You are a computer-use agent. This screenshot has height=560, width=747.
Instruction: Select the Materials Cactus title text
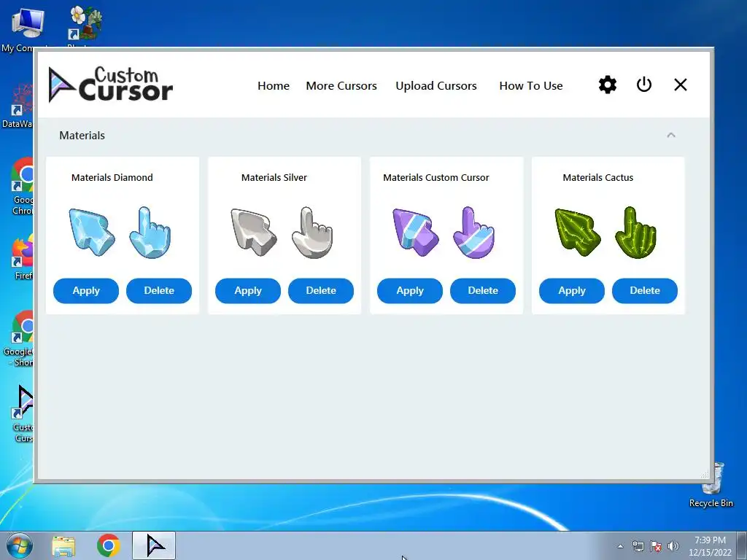tap(598, 178)
